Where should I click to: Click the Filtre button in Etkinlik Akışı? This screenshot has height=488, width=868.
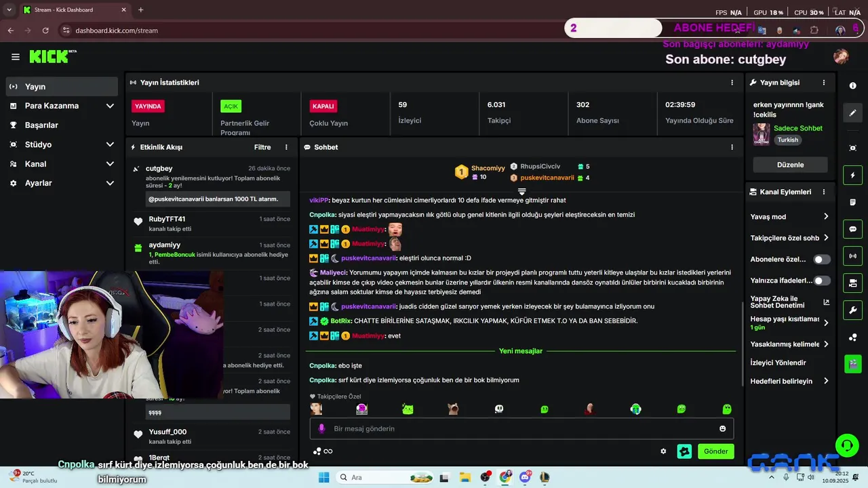tap(262, 147)
